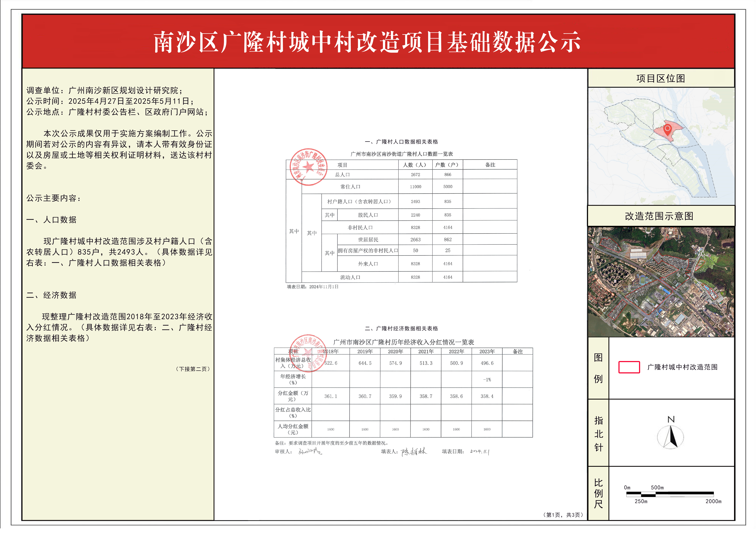Click the 流动人口 row label
756x535 pixels.
coord(350,277)
